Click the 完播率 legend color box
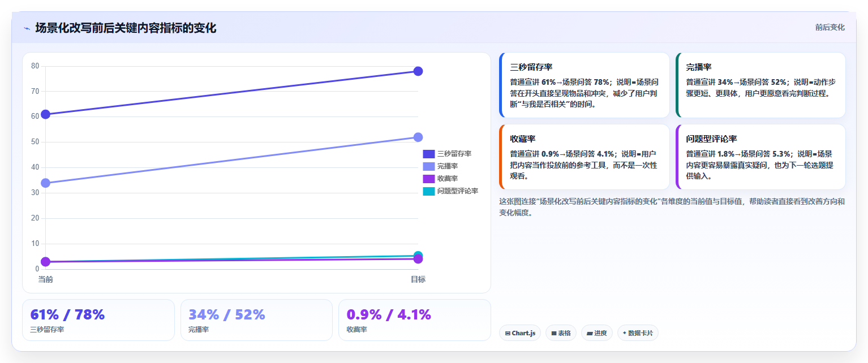Image resolution: width=868 pixels, height=363 pixels. pyautogui.click(x=428, y=166)
